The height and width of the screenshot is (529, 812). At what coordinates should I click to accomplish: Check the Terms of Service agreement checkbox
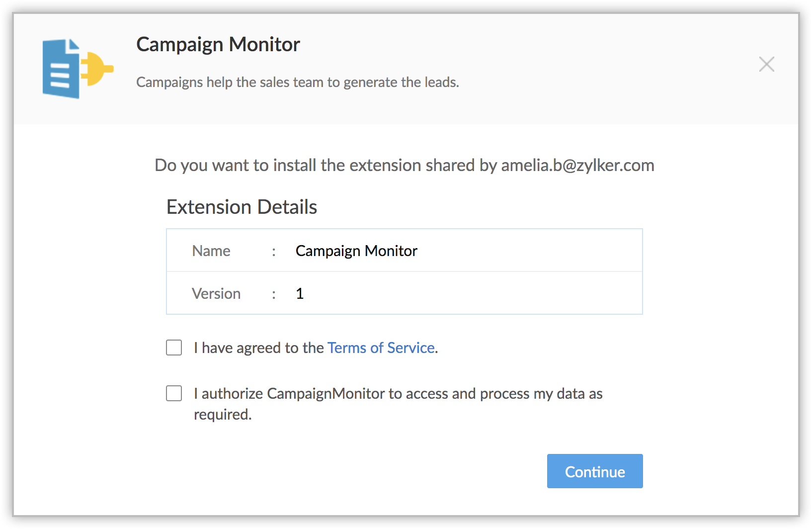[x=174, y=348]
